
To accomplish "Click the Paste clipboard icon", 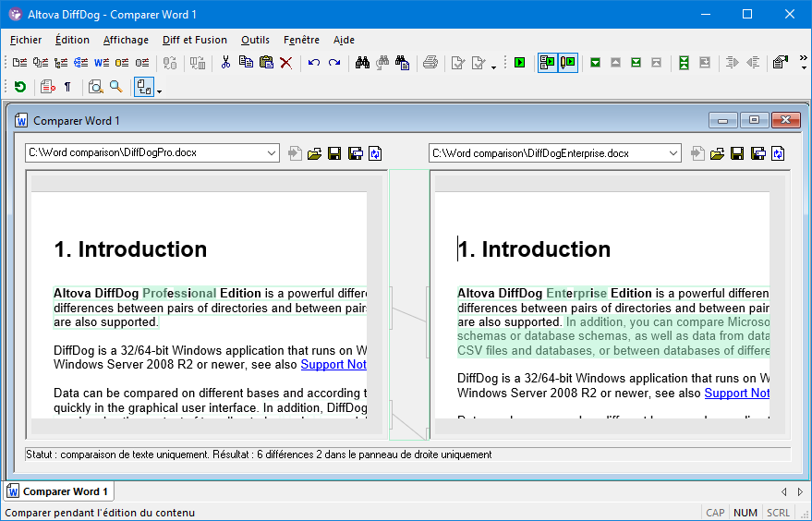I will pyautogui.click(x=266, y=63).
